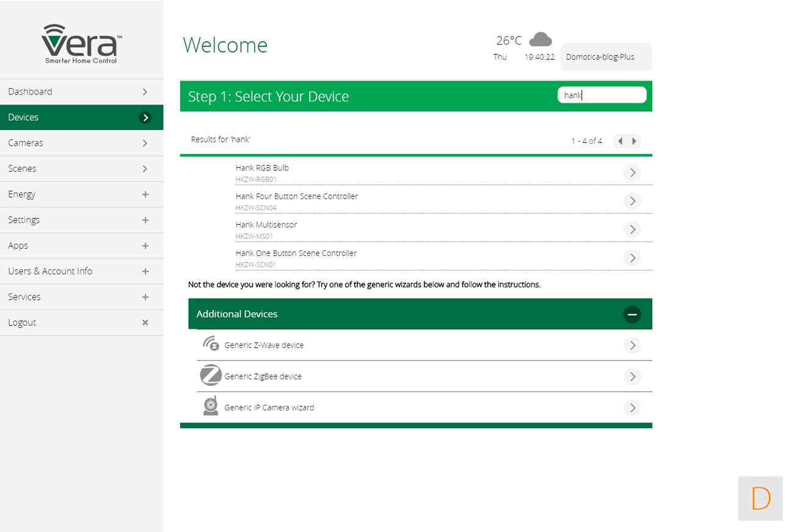The height and width of the screenshot is (532, 794).
Task: Open the Dashboard menu item
Action: [81, 92]
